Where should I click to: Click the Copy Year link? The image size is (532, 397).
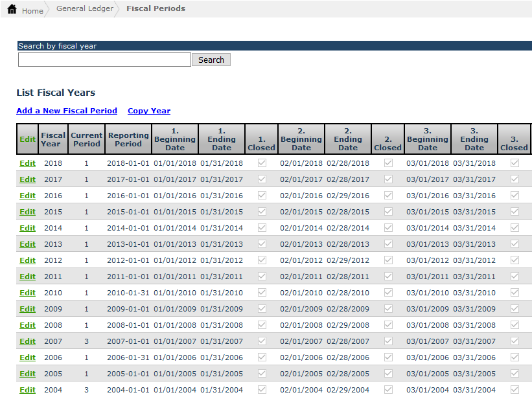[149, 111]
